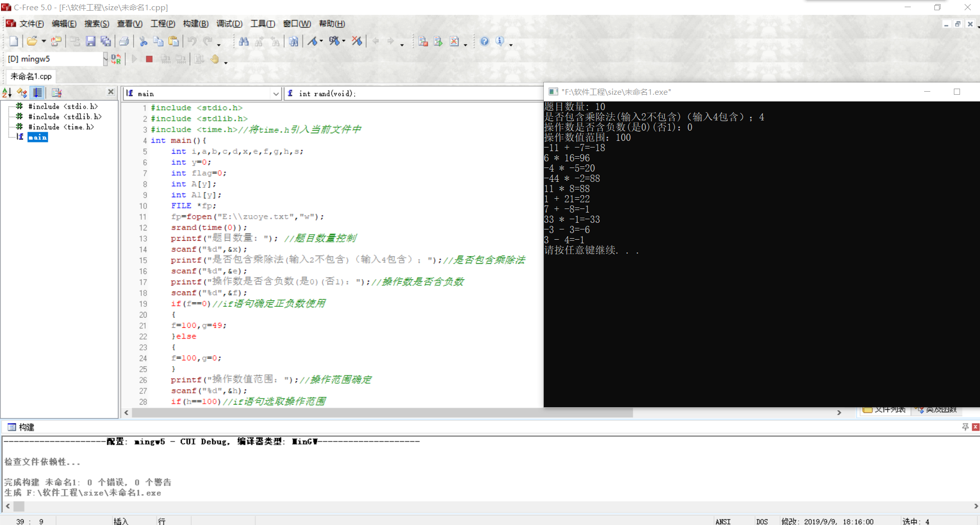This screenshot has height=525, width=980.
Task: Open the 窗口(W) menu
Action: (x=297, y=24)
